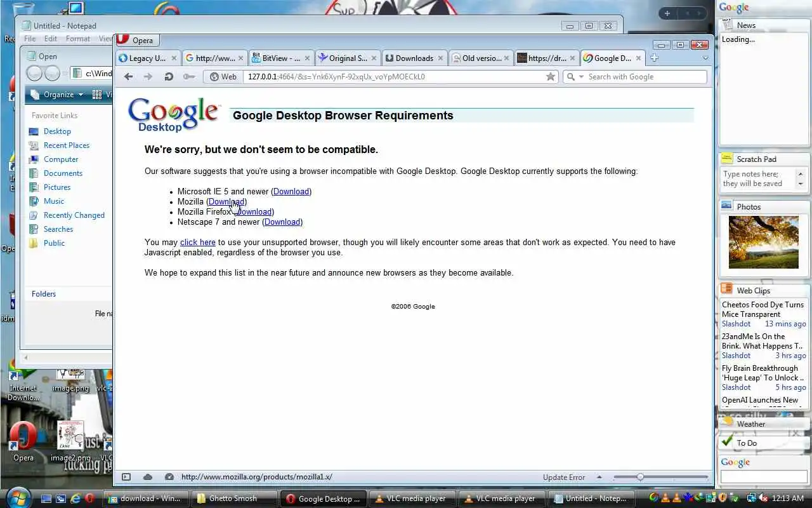Close the Google D... tab
The image size is (812, 508).
coord(639,58)
